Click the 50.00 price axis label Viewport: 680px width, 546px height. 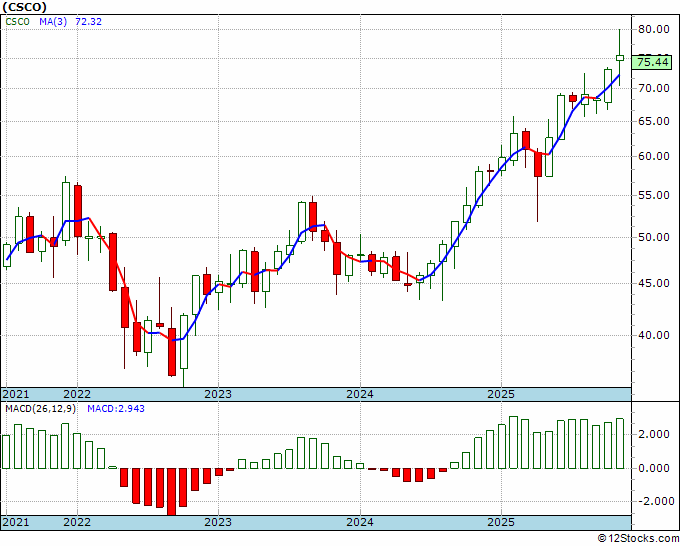pos(653,238)
